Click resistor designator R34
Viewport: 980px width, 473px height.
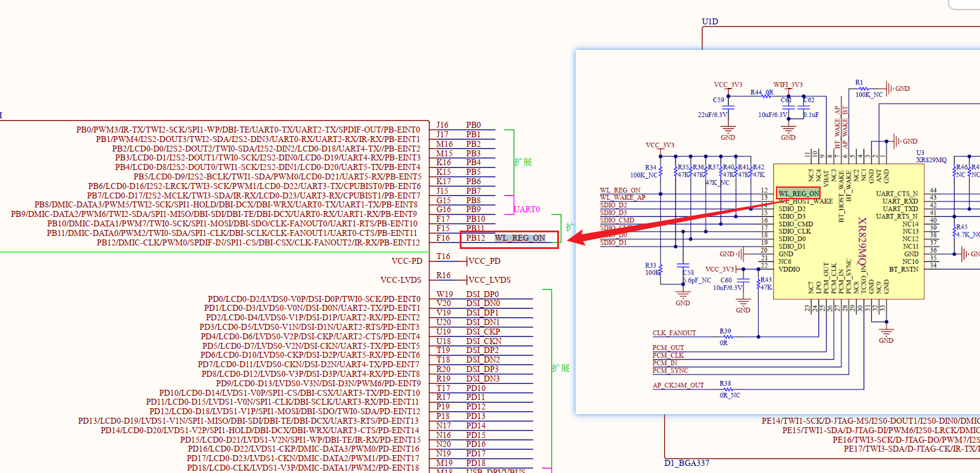point(651,168)
